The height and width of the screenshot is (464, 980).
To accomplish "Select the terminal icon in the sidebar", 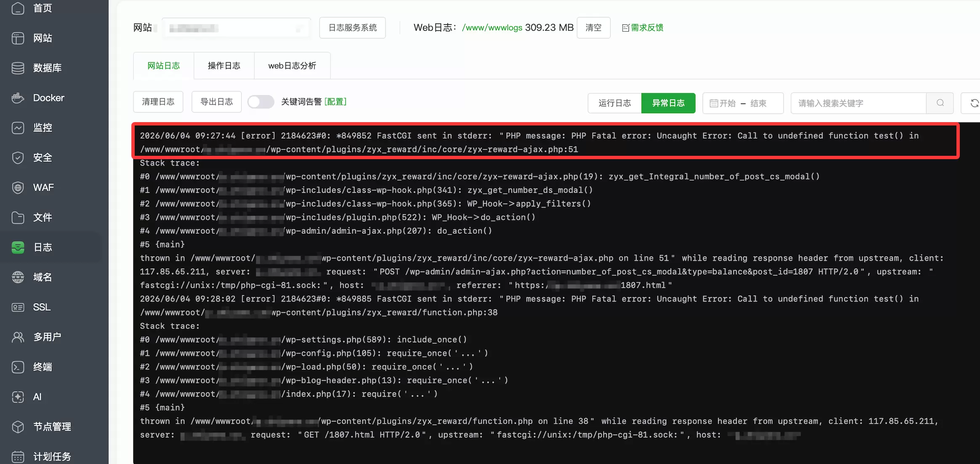I will (18, 367).
